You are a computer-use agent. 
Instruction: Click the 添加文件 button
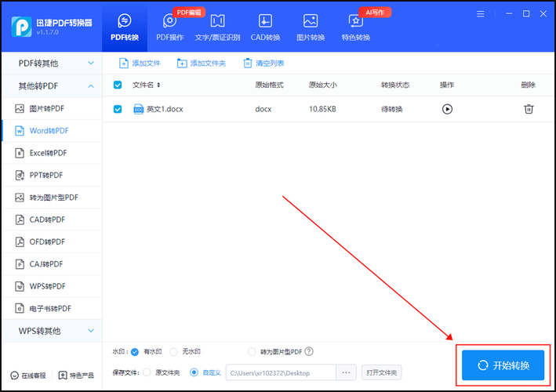pos(140,63)
